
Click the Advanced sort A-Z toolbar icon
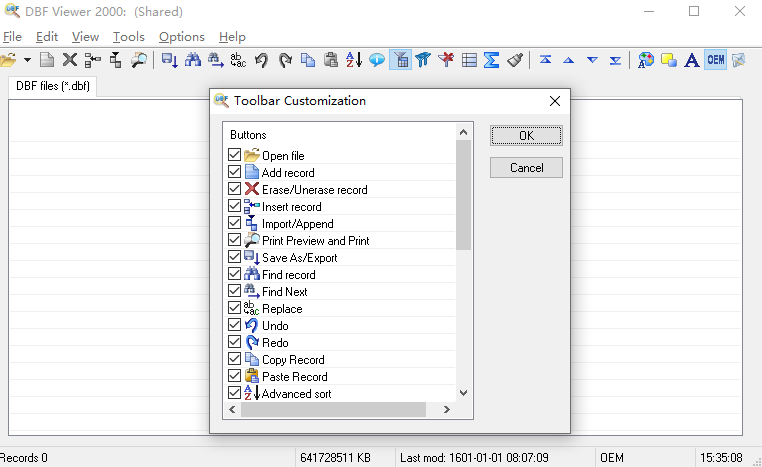(354, 60)
